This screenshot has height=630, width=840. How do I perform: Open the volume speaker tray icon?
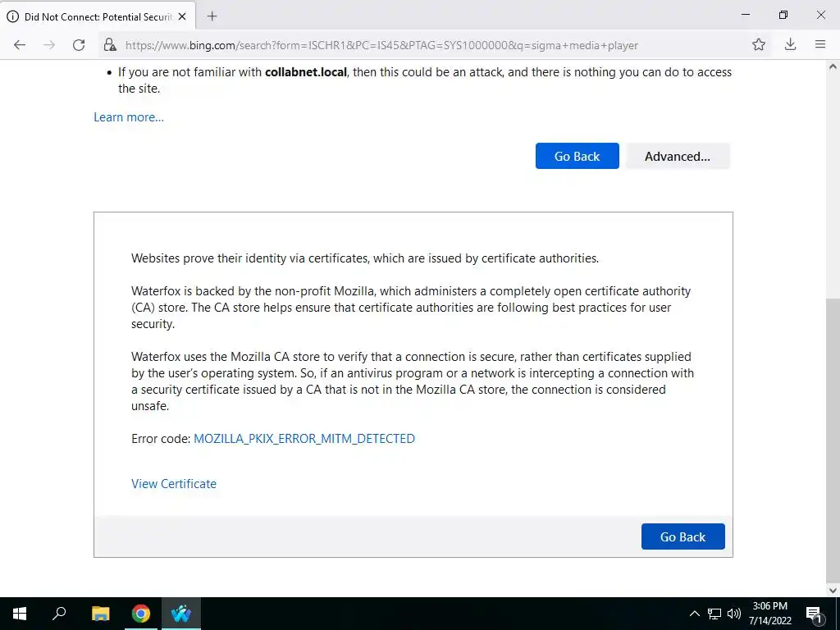[734, 614]
